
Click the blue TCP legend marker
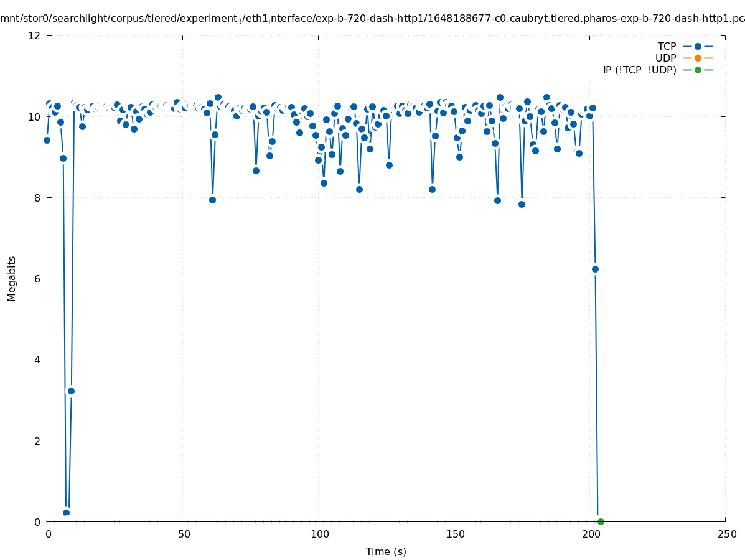coord(698,46)
